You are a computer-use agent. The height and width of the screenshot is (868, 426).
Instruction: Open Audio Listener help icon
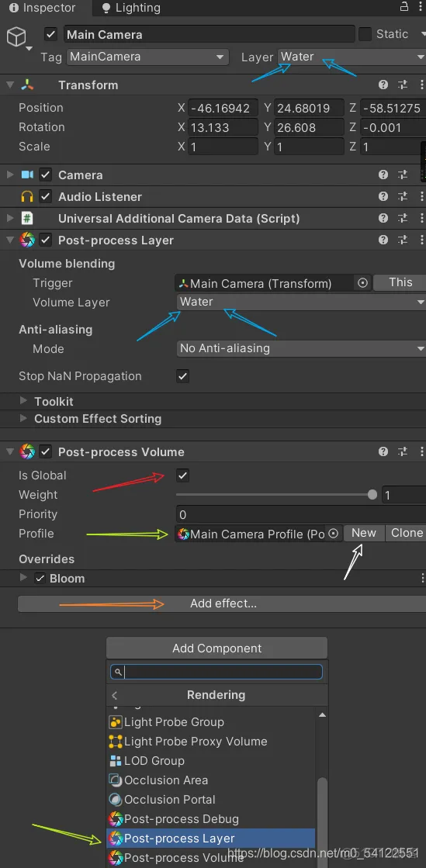point(383,196)
